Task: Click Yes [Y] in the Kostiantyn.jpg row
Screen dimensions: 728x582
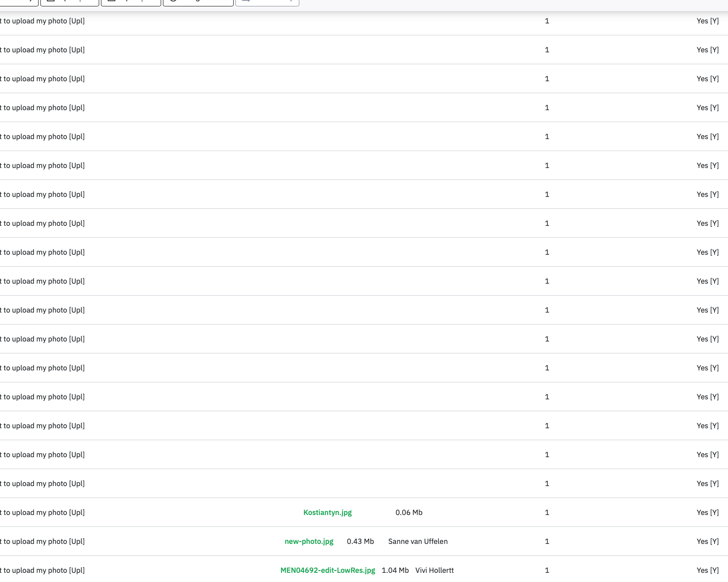Action: click(707, 512)
